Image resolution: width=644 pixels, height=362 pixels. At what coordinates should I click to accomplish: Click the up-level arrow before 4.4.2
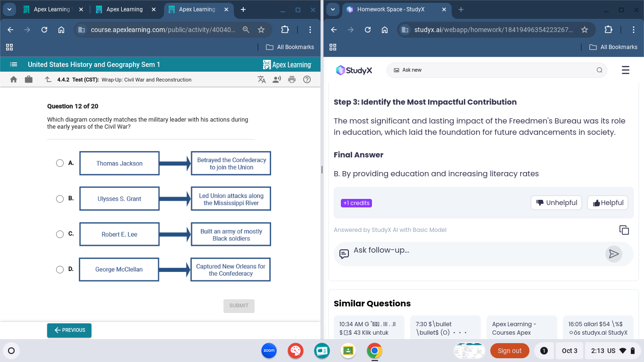[48, 80]
